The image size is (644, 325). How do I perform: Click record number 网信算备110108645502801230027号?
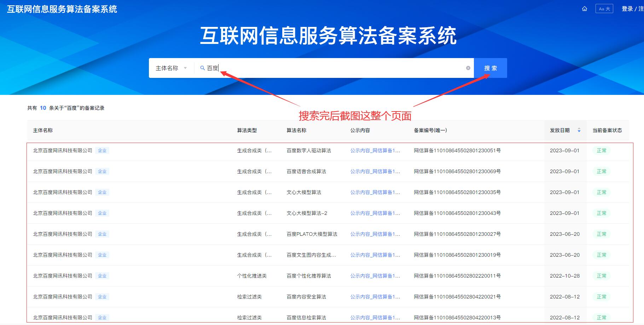point(457,234)
